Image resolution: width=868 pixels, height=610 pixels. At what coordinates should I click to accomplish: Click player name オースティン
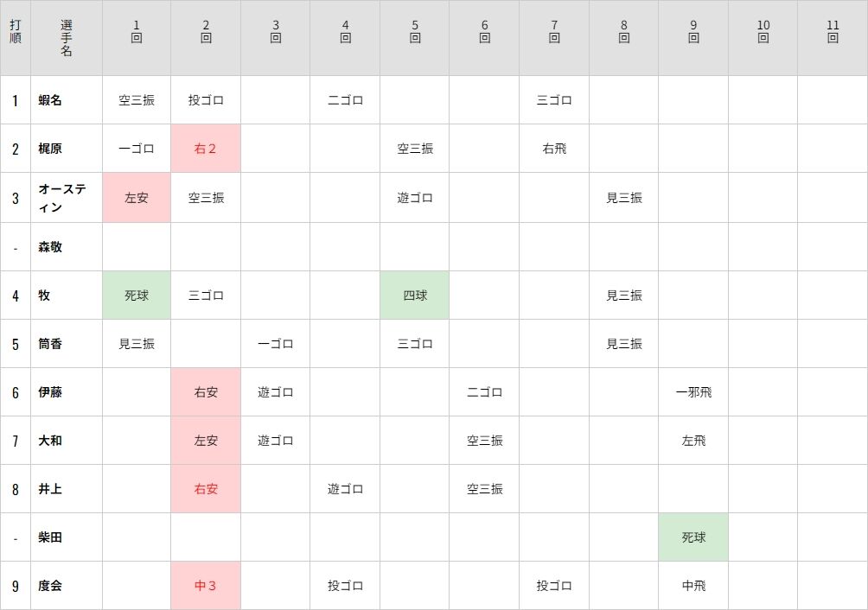click(x=62, y=198)
